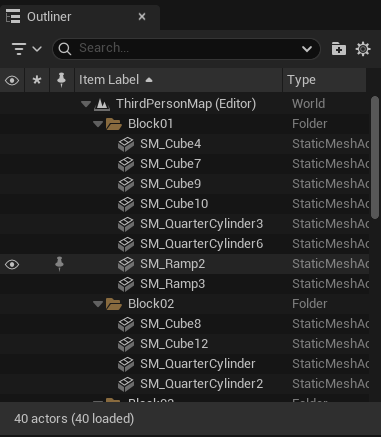Select the SM_Ramp2 actor label
This screenshot has width=381, height=437.
click(x=173, y=264)
